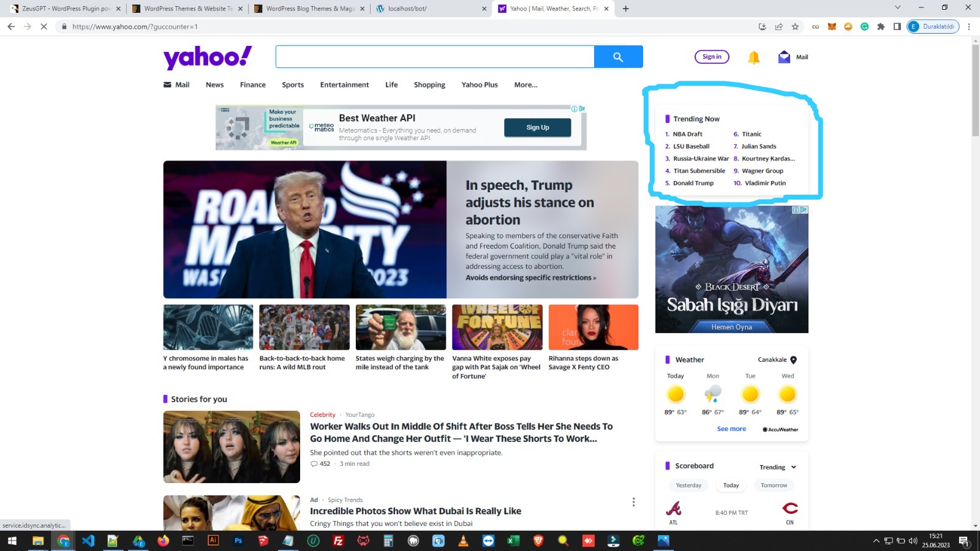980x551 pixels.
Task: Click the weather location pin icon
Action: (x=793, y=360)
